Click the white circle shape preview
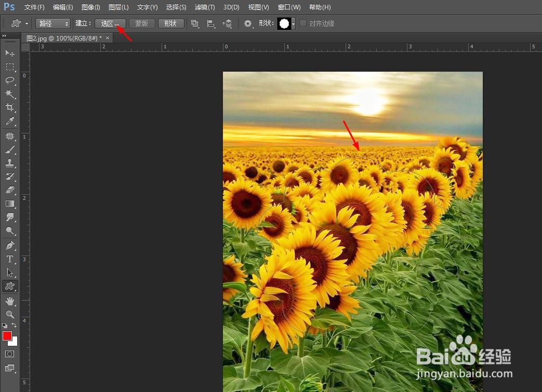 point(284,24)
